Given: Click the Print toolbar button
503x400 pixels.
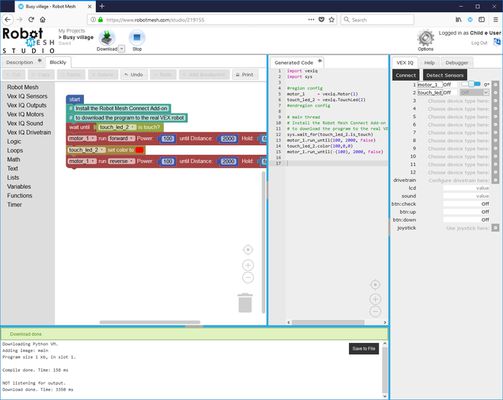Looking at the screenshot, I should [244, 75].
